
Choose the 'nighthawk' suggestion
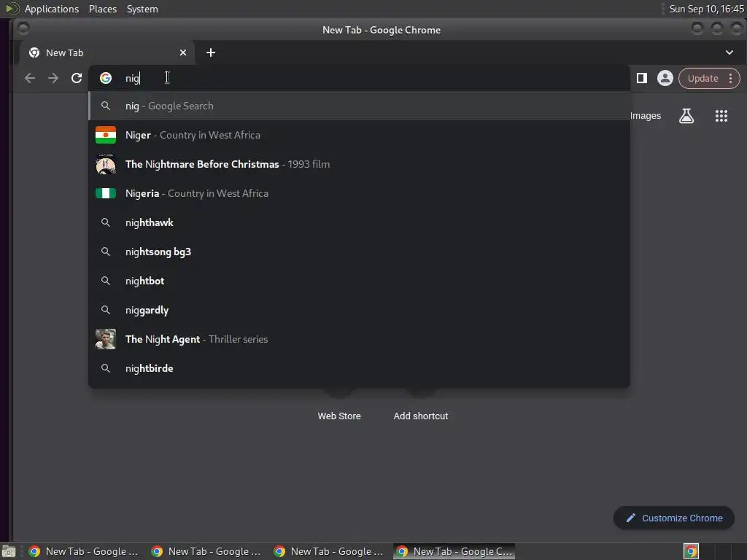coord(359,222)
